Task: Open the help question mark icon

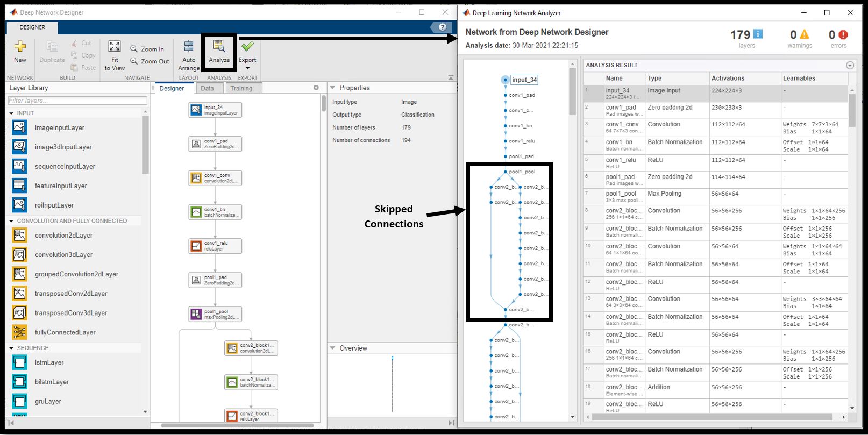Action: (x=442, y=27)
